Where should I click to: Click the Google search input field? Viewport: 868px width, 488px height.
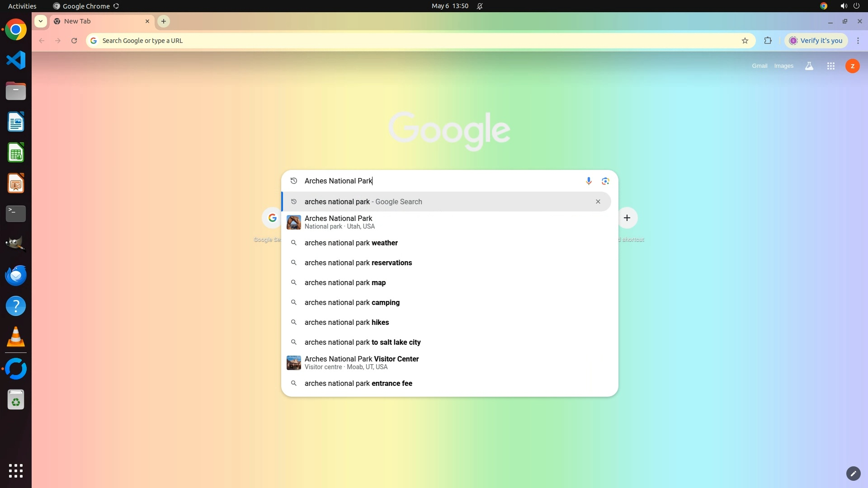coord(439,181)
